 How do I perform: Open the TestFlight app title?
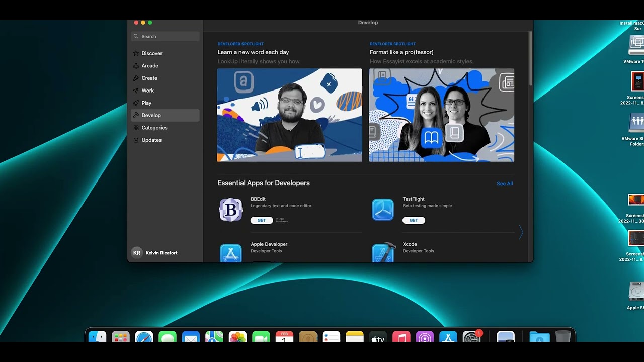pyautogui.click(x=414, y=199)
